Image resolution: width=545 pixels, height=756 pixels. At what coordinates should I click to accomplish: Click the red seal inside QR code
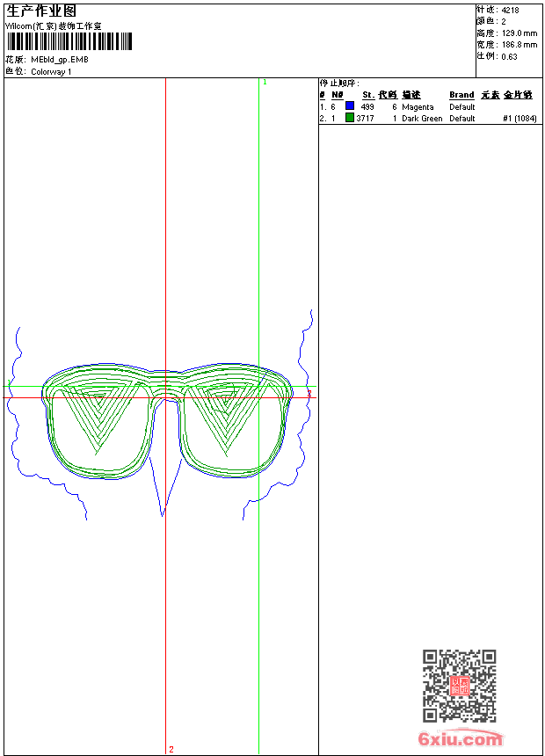(x=460, y=686)
